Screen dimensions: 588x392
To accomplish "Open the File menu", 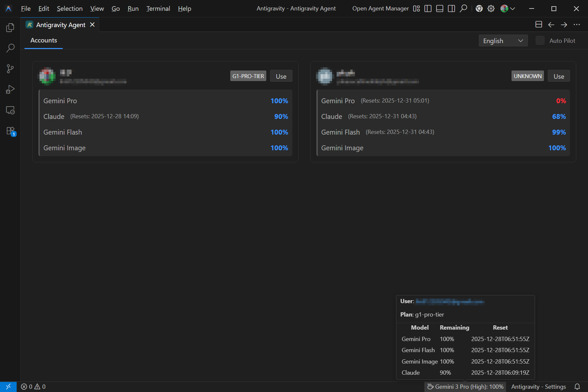I will click(25, 8).
